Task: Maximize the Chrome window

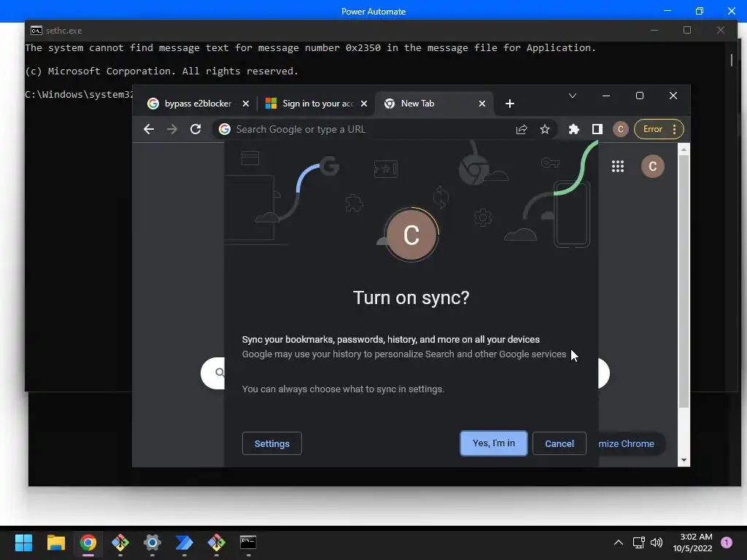Action: pos(640,96)
